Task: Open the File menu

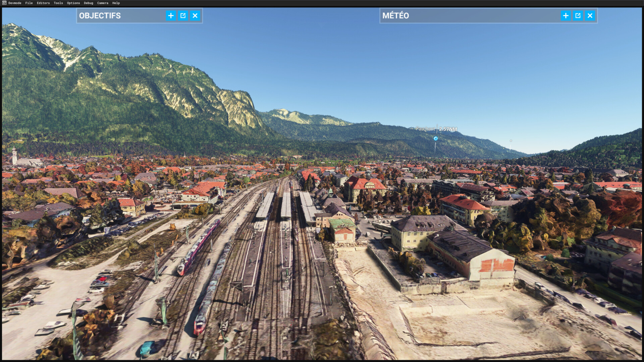Action: point(29,3)
